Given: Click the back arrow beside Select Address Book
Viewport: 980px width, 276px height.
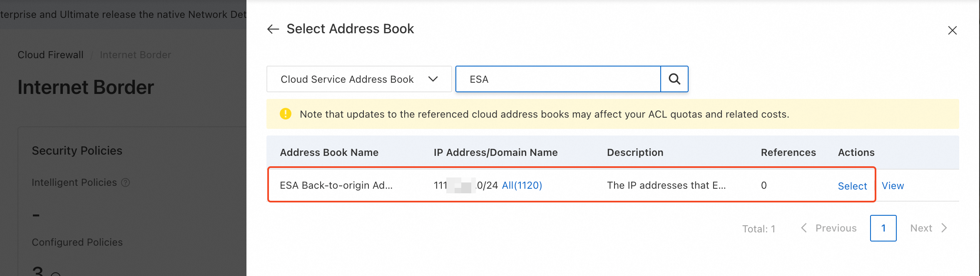Looking at the screenshot, I should click(x=273, y=29).
